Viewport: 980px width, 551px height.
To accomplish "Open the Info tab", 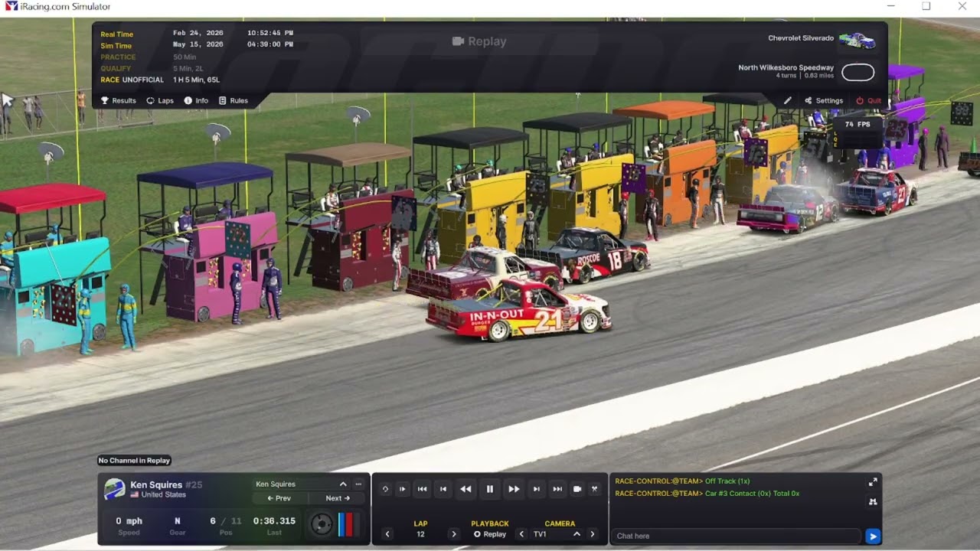I will pos(196,100).
